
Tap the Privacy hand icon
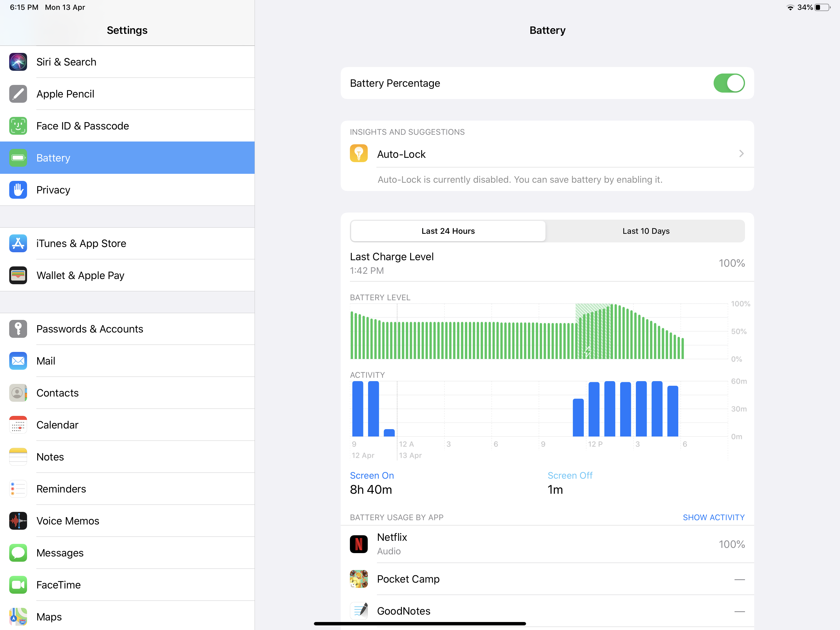18,189
